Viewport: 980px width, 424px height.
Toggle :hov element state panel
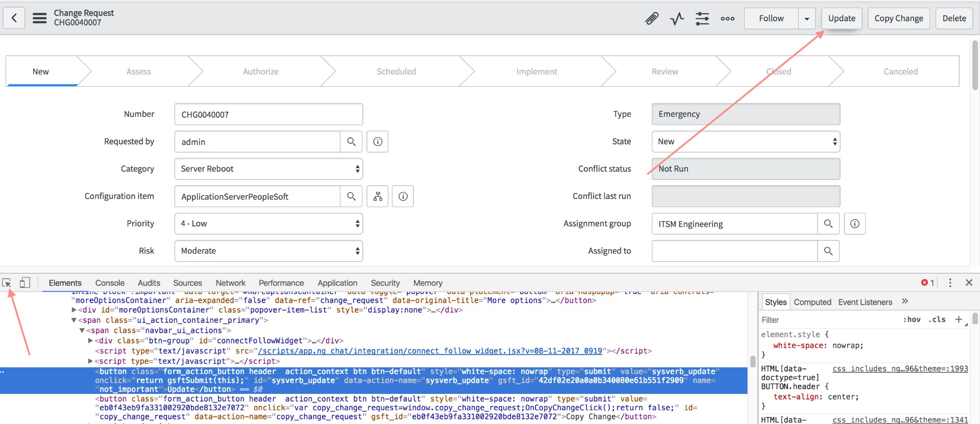pos(912,319)
